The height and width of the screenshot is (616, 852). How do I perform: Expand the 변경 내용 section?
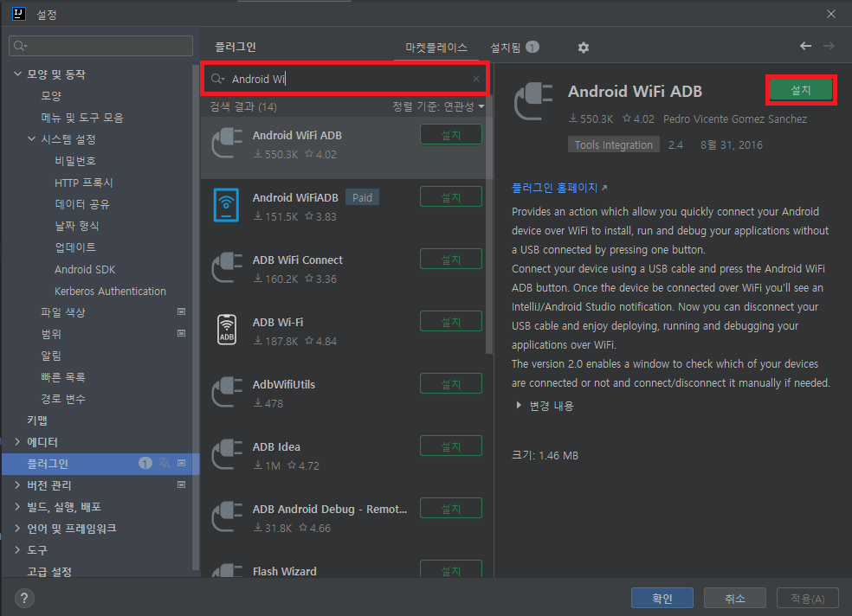pos(519,406)
